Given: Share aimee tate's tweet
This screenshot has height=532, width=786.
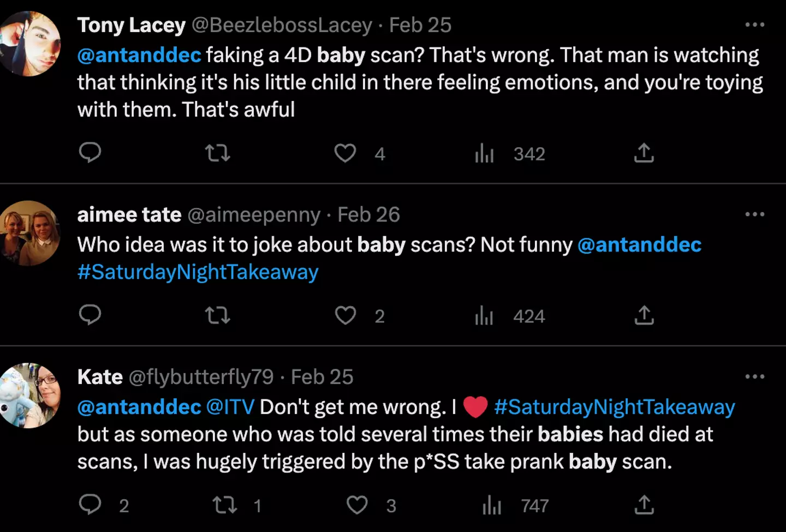Looking at the screenshot, I should [x=644, y=316].
